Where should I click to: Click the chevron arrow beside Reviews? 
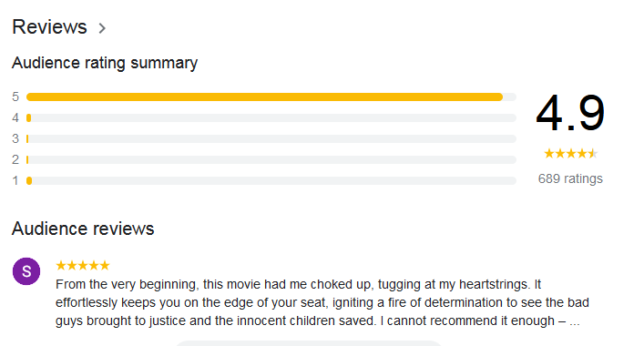point(102,28)
